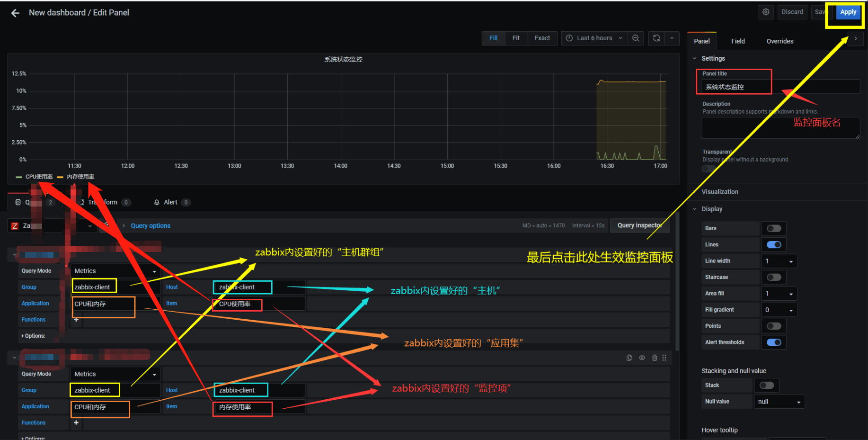Toggle visibility of the second query
The image size is (868, 440).
[x=642, y=358]
